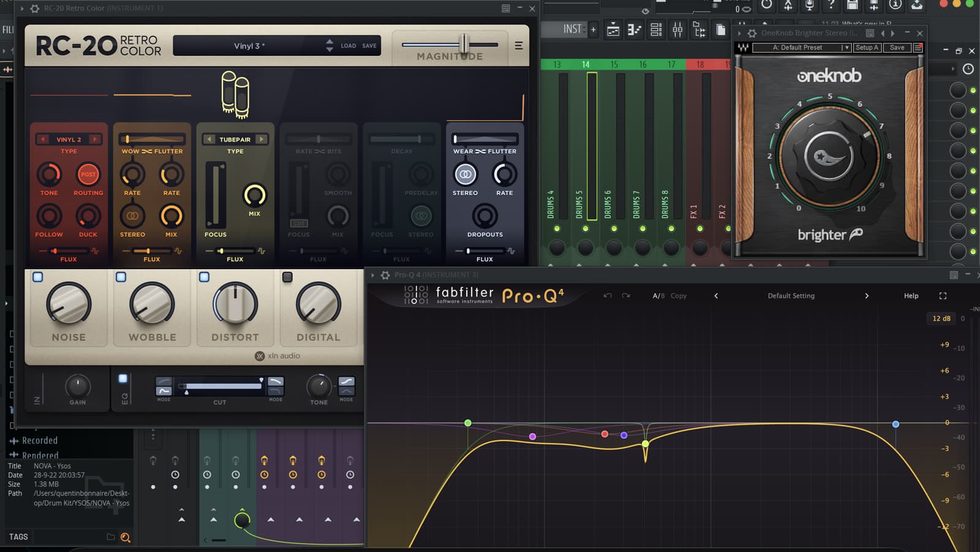Toggle the Wobble module on/off
Image resolution: width=980 pixels, height=552 pixels.
tap(121, 277)
